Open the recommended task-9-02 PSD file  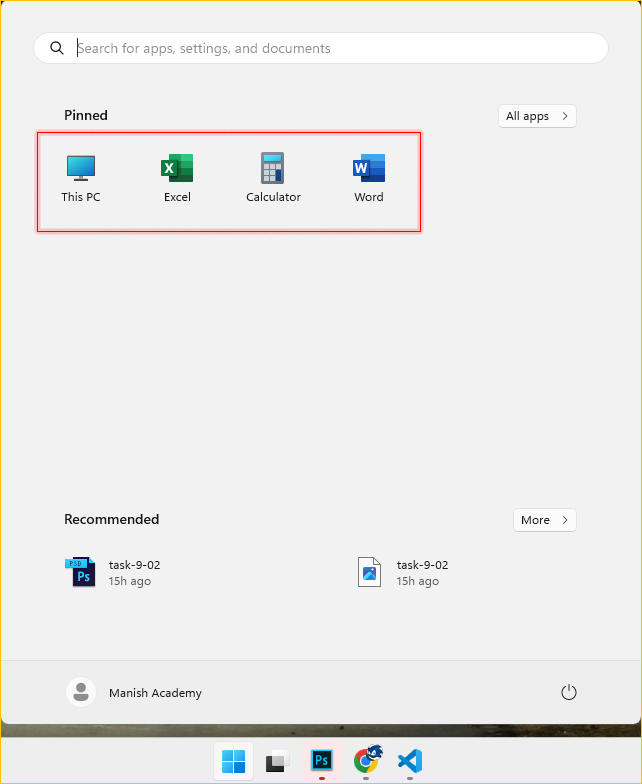(x=112, y=572)
